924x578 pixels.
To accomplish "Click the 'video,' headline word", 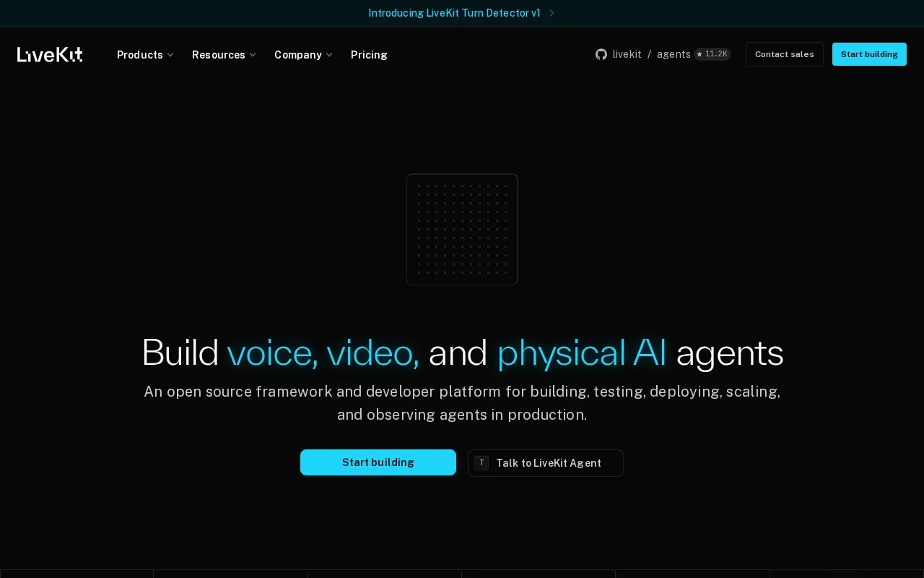I will [x=372, y=353].
